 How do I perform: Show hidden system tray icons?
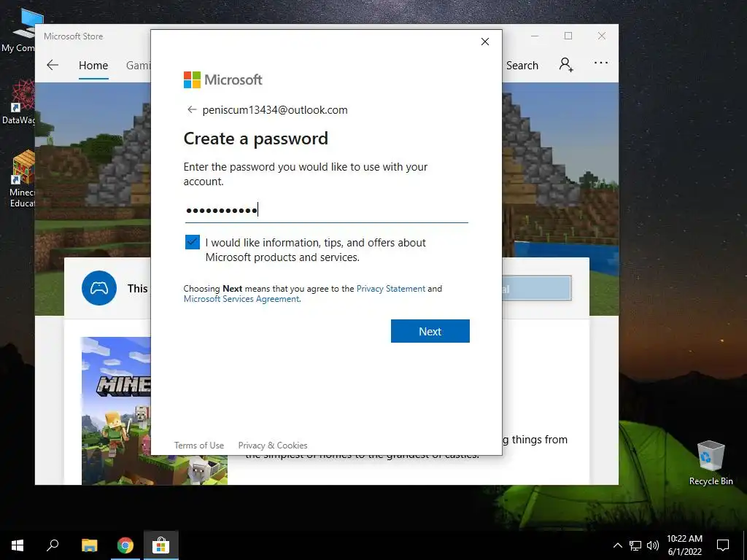click(x=617, y=545)
